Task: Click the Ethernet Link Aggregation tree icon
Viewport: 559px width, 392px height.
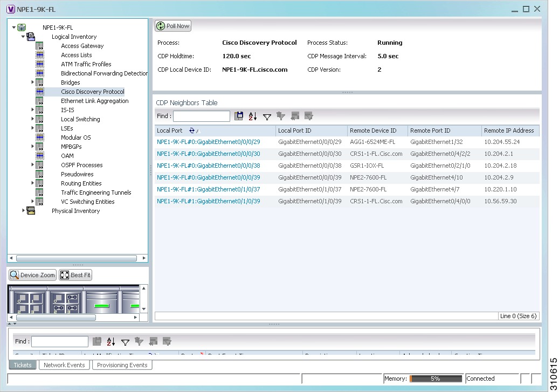Action: (39, 101)
